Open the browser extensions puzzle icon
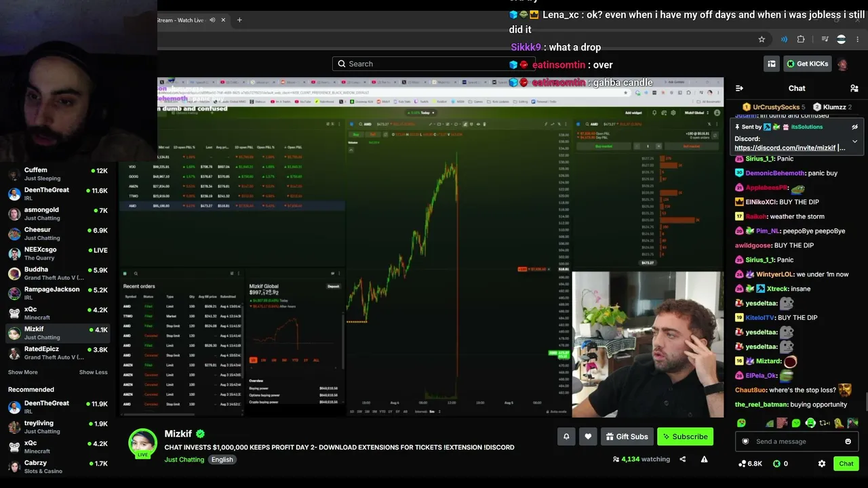Screen dimensions: 868x488 coord(801,39)
